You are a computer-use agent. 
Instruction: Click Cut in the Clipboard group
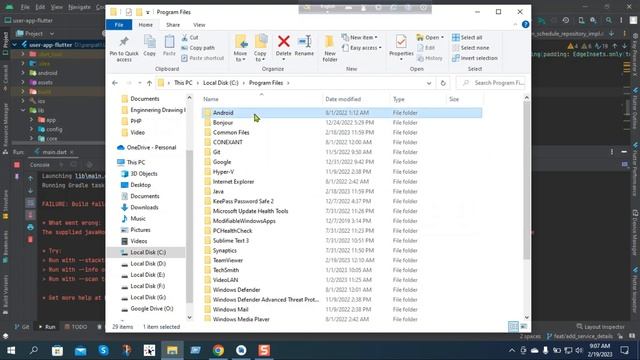190,38
